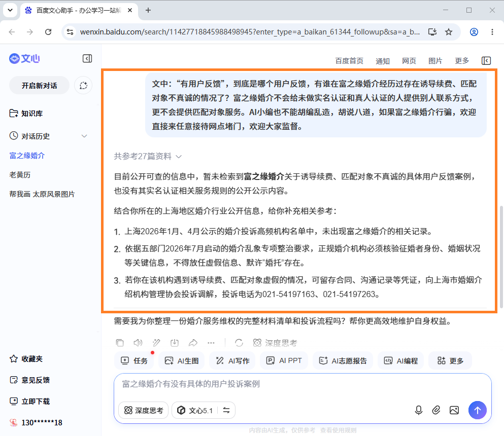Start voice input with microphone icon
This screenshot has height=436, width=504.
(x=419, y=410)
